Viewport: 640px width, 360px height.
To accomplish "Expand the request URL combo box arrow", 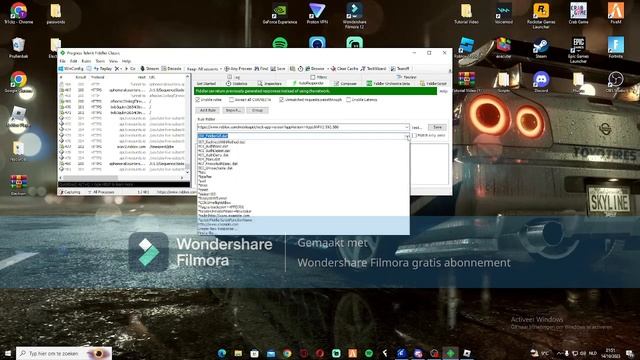I will pos(407,127).
